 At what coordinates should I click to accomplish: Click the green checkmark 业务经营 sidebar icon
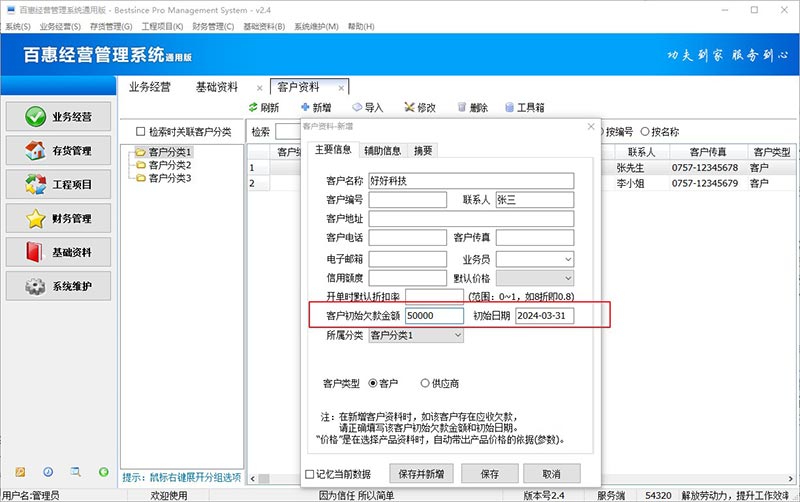tap(35, 117)
